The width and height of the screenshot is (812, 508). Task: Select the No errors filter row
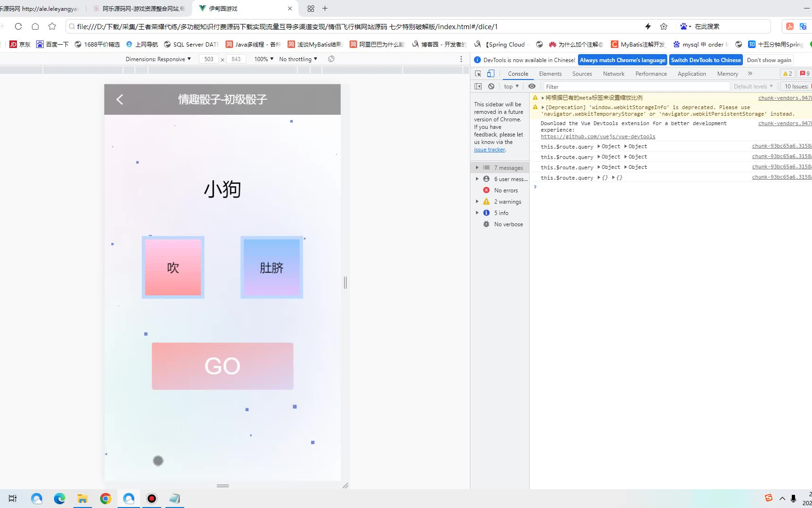[500, 190]
